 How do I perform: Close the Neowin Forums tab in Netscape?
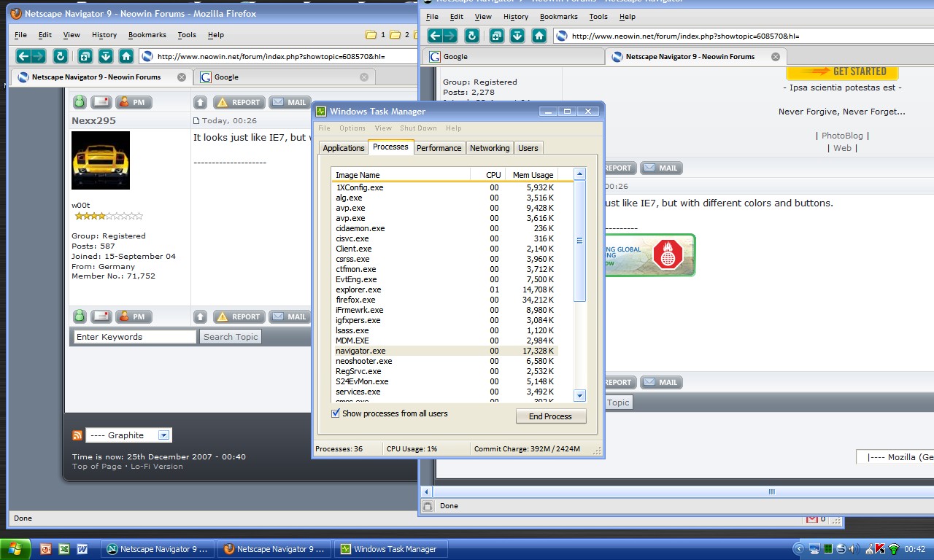coord(776,56)
